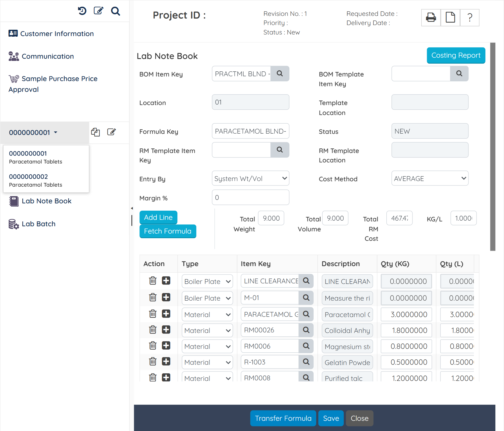Click the copy icon beside project 0000000001
The width and height of the screenshot is (504, 431).
coord(96,132)
